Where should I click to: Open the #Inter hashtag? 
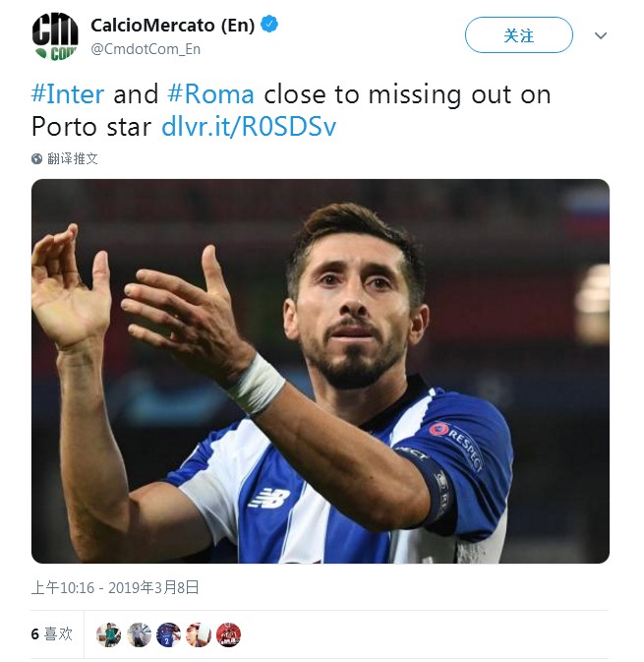pos(68,93)
